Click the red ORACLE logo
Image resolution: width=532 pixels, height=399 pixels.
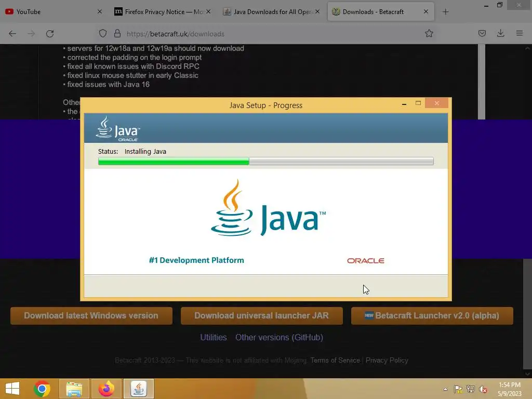click(x=365, y=261)
